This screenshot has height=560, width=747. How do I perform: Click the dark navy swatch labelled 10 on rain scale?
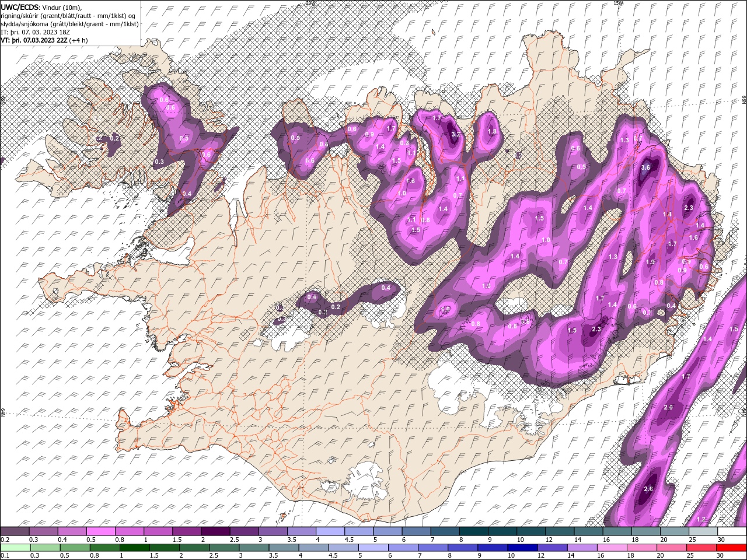[x=522, y=548]
